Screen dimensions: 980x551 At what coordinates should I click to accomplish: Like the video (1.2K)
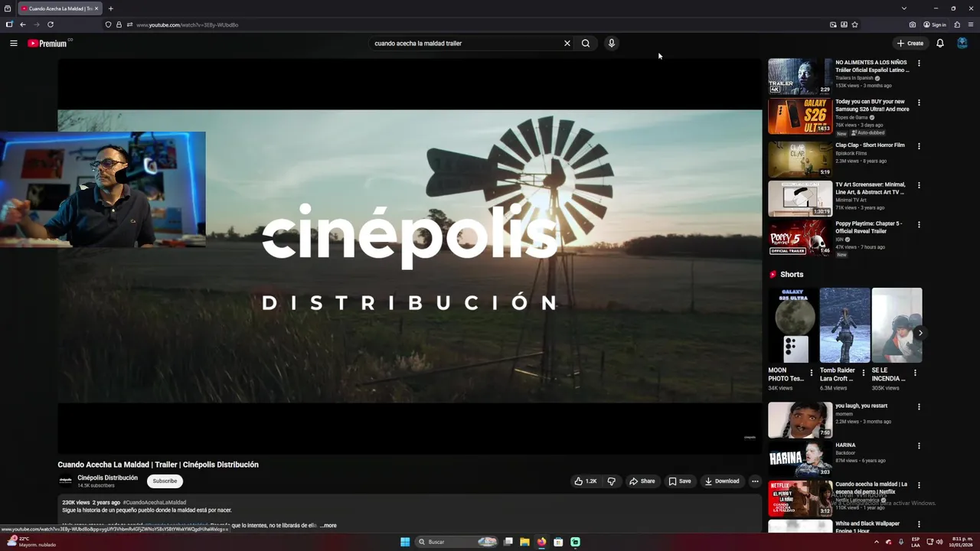pos(585,481)
